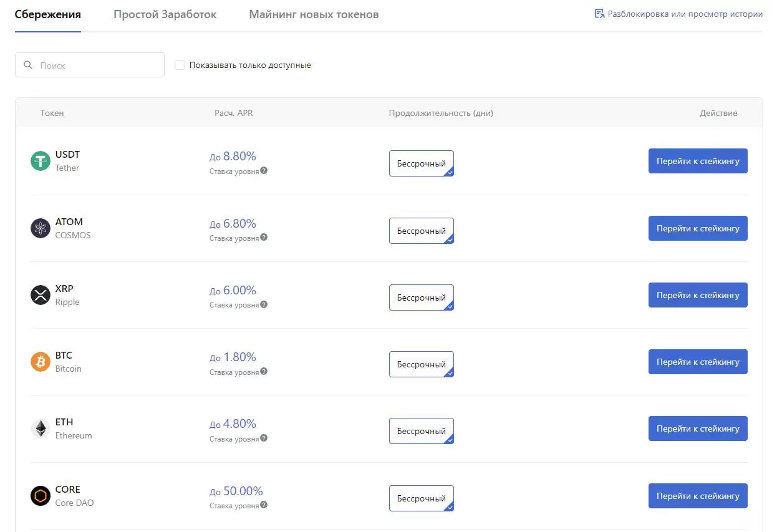Click the Ethereum diamond coin icon
The height and width of the screenshot is (532, 772).
(x=41, y=428)
